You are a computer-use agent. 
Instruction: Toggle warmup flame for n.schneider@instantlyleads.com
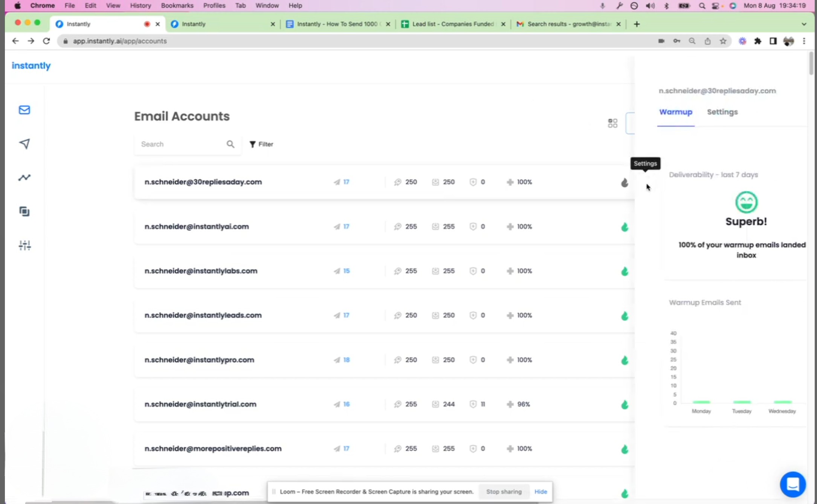pyautogui.click(x=625, y=316)
